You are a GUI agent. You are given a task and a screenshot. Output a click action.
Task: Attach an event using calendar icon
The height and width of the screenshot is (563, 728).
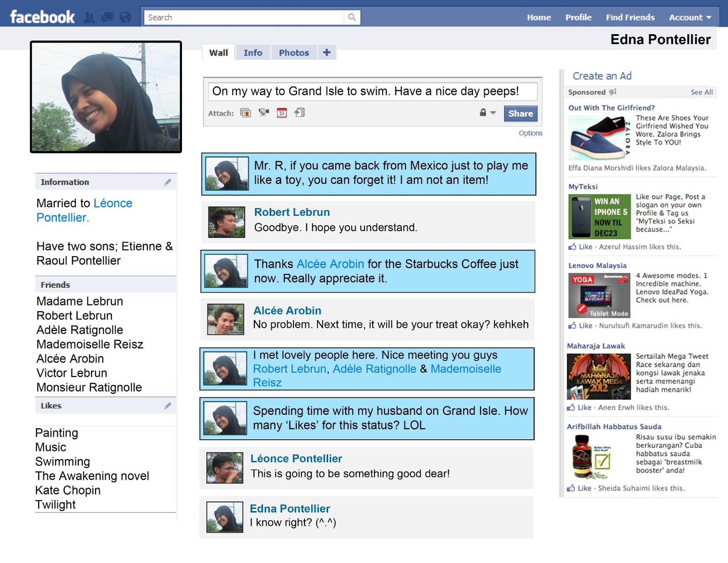(x=282, y=113)
